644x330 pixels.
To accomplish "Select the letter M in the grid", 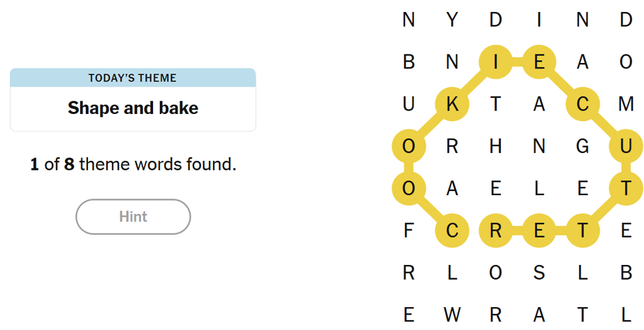I will coord(626,104).
